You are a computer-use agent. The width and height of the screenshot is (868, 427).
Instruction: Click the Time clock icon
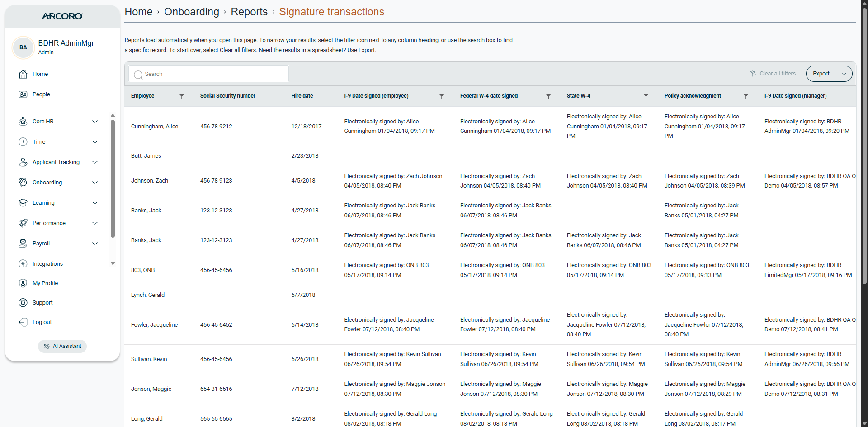(23, 142)
